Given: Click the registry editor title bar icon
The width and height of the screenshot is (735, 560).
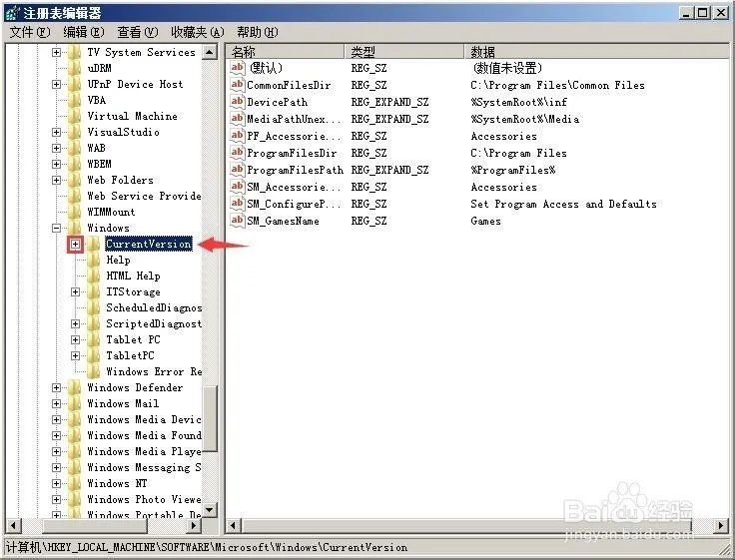Looking at the screenshot, I should click(13, 13).
